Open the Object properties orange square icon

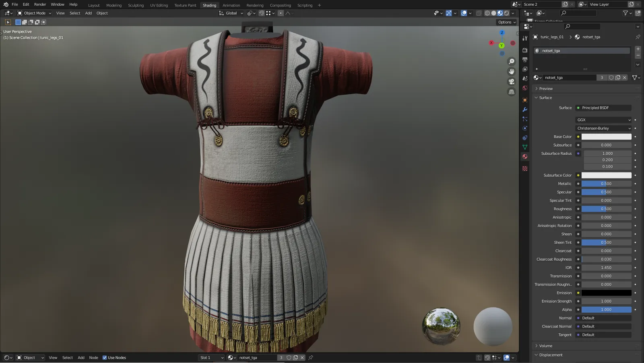pos(525,100)
